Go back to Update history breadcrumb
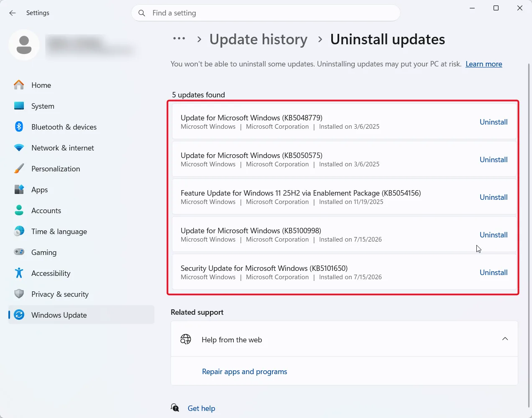This screenshot has width=532, height=418. [x=258, y=39]
